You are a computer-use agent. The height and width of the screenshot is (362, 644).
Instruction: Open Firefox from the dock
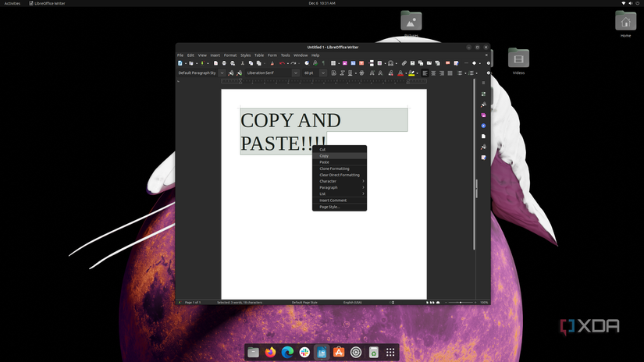pyautogui.click(x=270, y=353)
